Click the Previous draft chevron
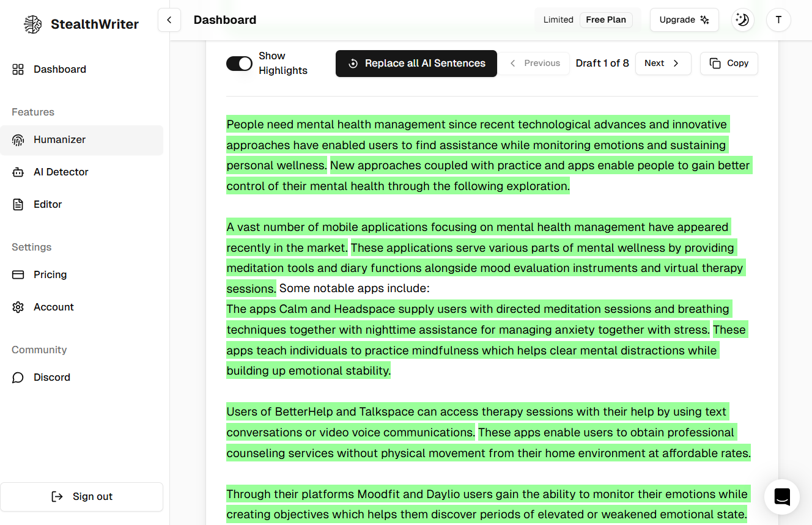The height and width of the screenshot is (525, 812). pos(512,63)
